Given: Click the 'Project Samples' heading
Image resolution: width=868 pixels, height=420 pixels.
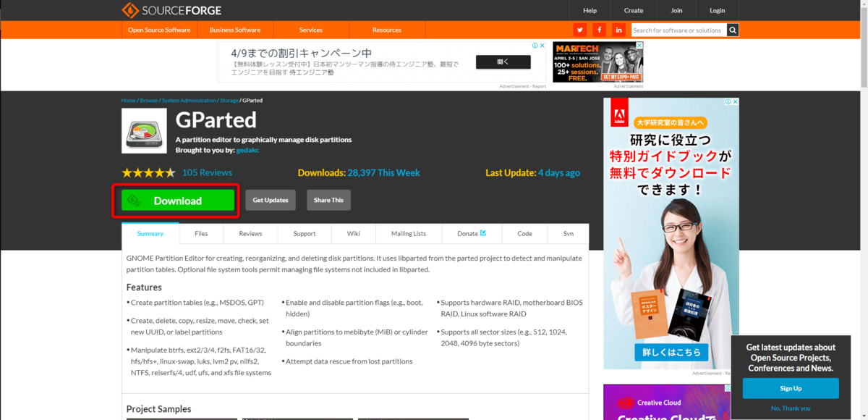Looking at the screenshot, I should [x=159, y=409].
